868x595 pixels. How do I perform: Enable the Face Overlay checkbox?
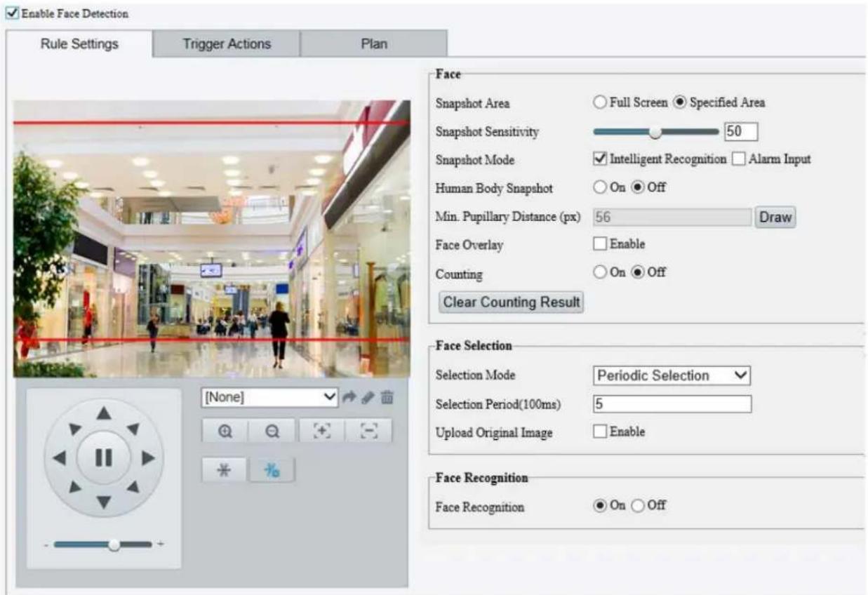600,244
